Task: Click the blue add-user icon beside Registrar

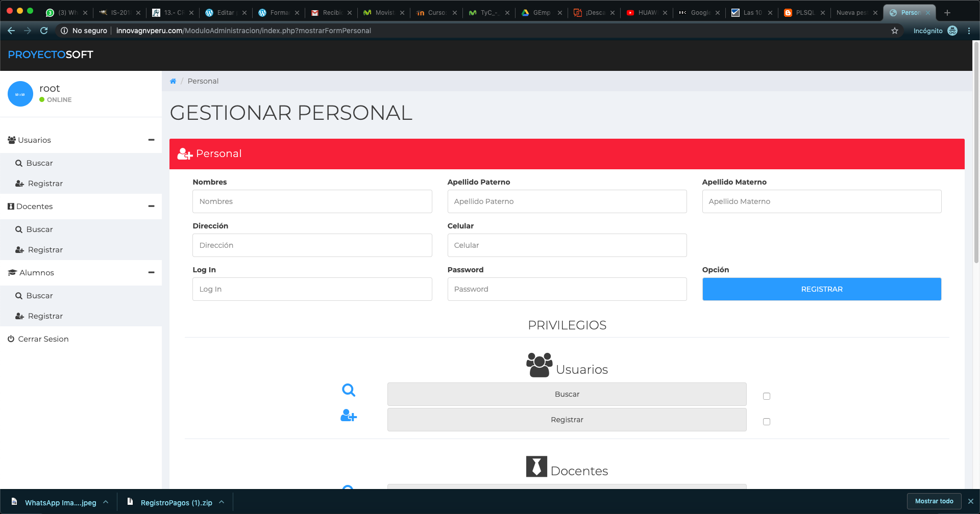Action: [349, 416]
